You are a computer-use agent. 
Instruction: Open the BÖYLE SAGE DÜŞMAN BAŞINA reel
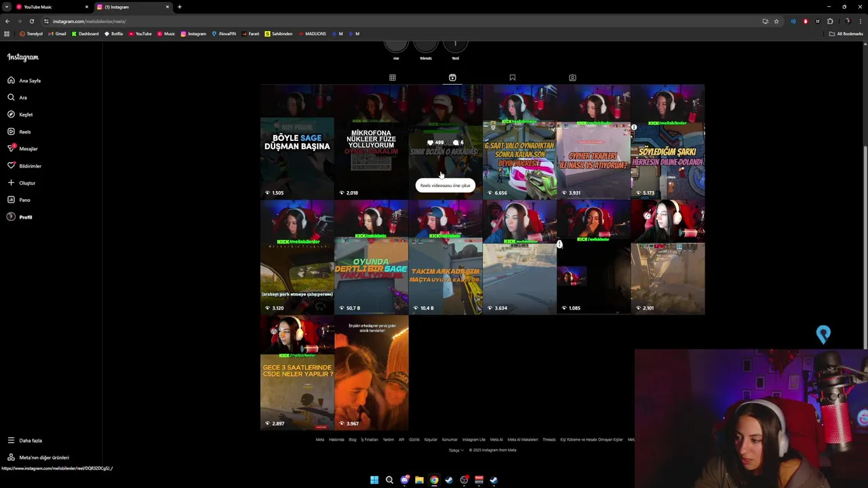coord(297,142)
